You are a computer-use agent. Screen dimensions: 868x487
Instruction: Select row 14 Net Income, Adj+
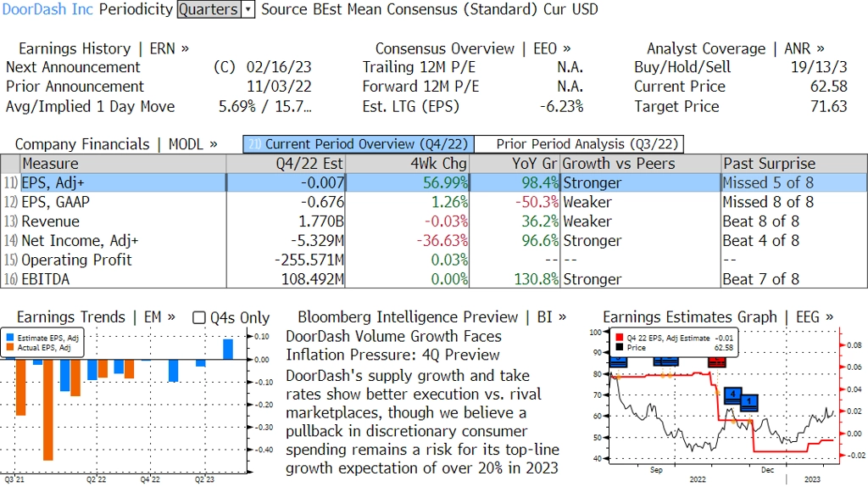(x=434, y=241)
